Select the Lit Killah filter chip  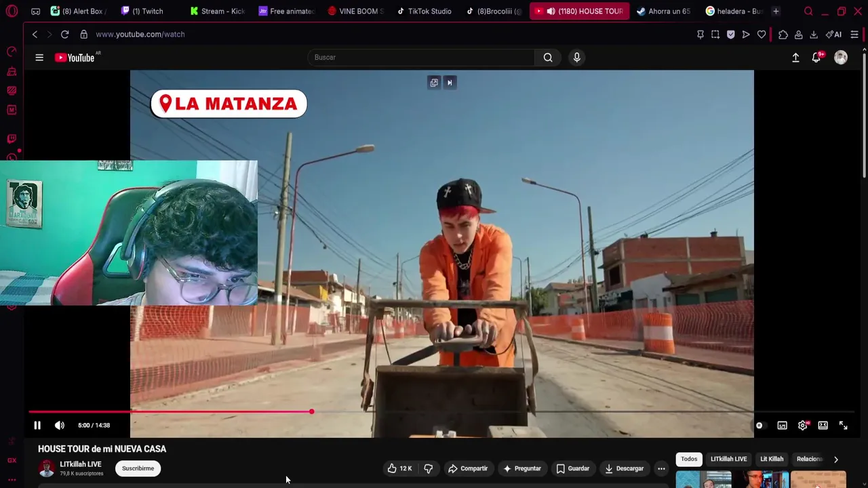tap(772, 459)
